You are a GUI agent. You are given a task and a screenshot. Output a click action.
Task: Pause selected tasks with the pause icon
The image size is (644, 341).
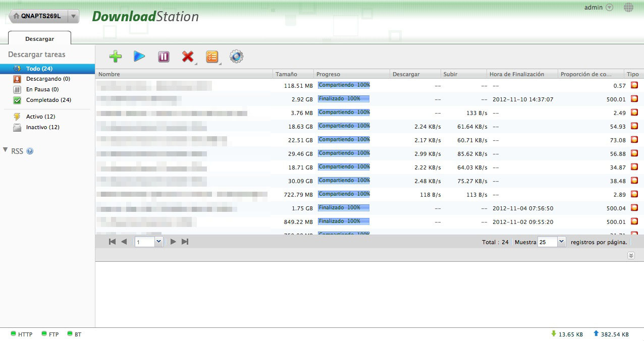click(x=164, y=56)
